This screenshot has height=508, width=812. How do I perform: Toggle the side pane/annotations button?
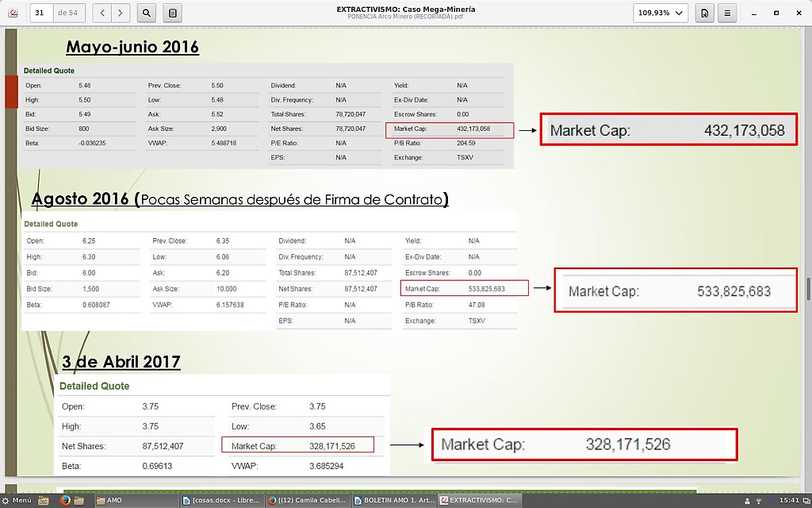[x=173, y=13]
